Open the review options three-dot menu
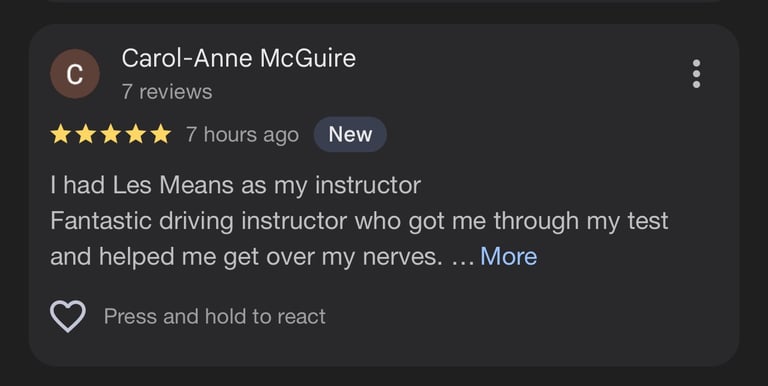 [x=696, y=74]
